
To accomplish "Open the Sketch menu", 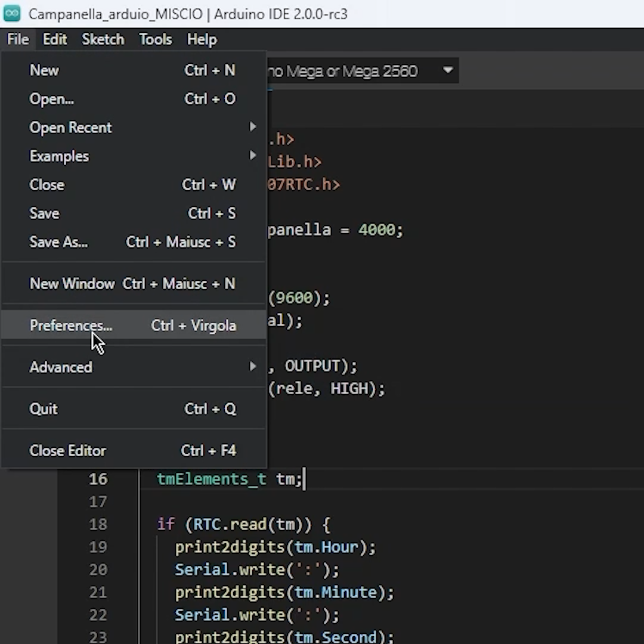I will (103, 39).
